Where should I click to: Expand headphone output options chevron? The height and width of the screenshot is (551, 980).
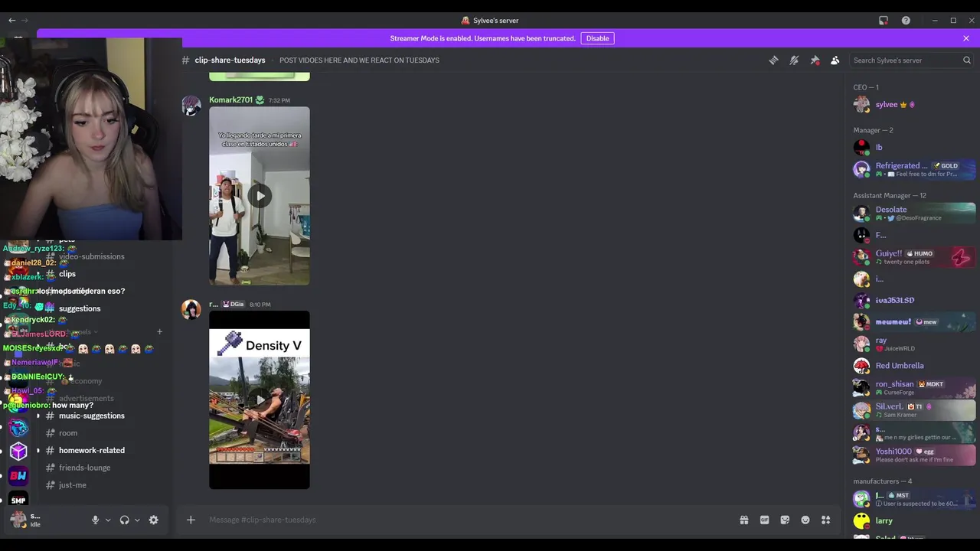137,520
